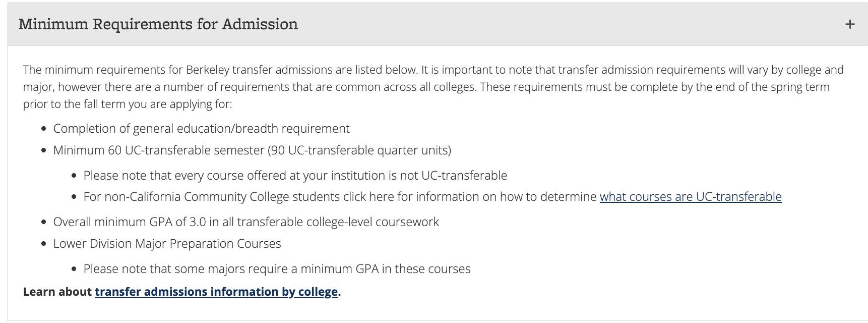Open 'transfer admissions information by college' link
The image size is (868, 323).
(216, 292)
